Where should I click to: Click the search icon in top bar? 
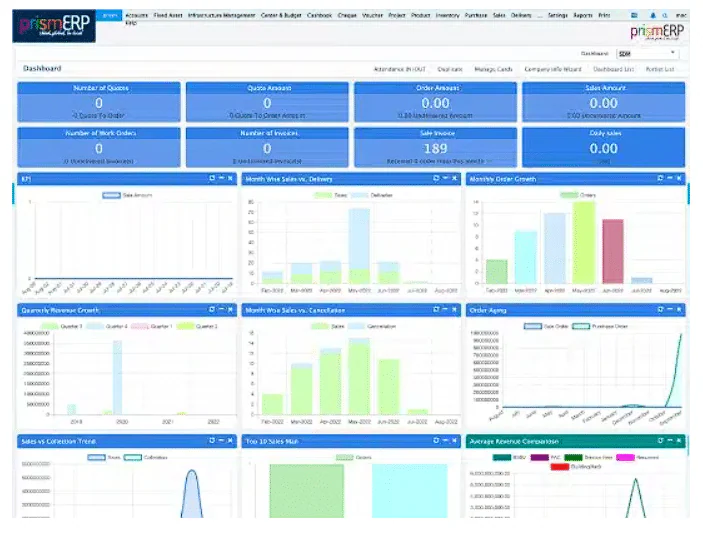tap(665, 15)
